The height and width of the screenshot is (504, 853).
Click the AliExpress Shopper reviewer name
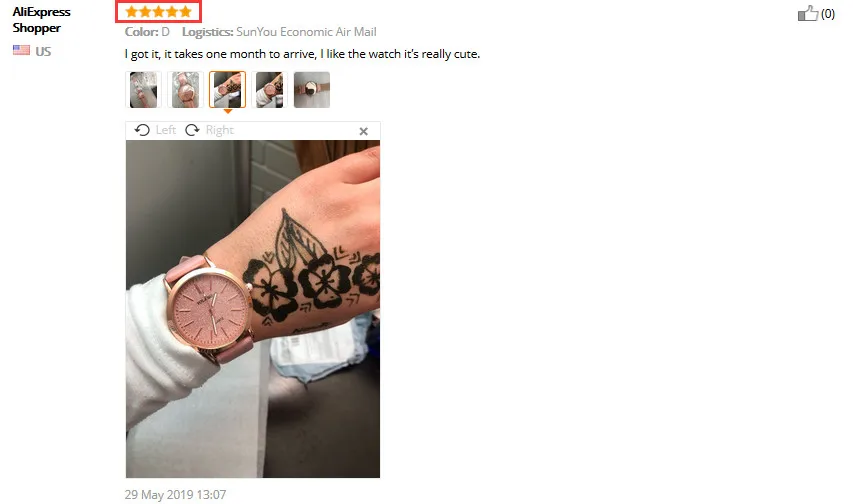coord(41,20)
